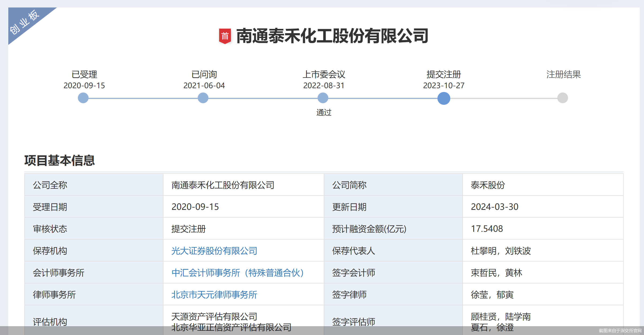The image size is (644, 335).
Task: Click the 已问询 timeline node
Action: 203,98
